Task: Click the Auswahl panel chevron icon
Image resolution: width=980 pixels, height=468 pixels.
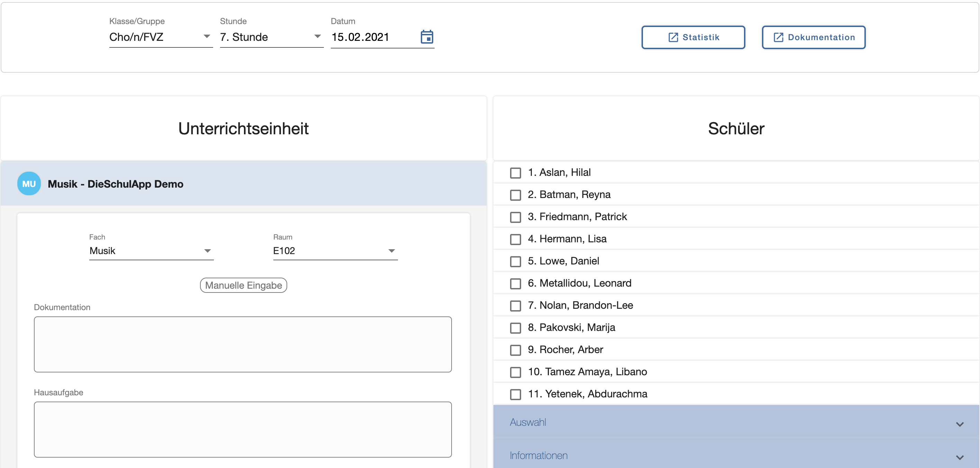Action: pos(960,424)
